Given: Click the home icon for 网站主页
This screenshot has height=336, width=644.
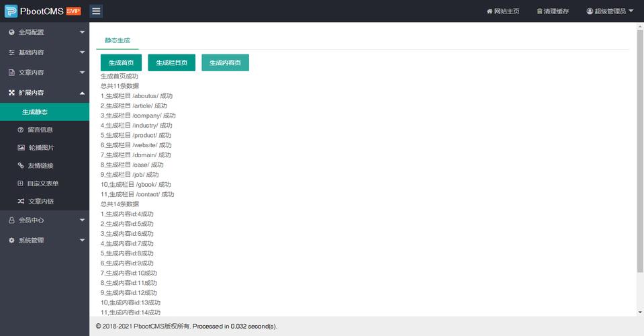Looking at the screenshot, I should (490, 11).
